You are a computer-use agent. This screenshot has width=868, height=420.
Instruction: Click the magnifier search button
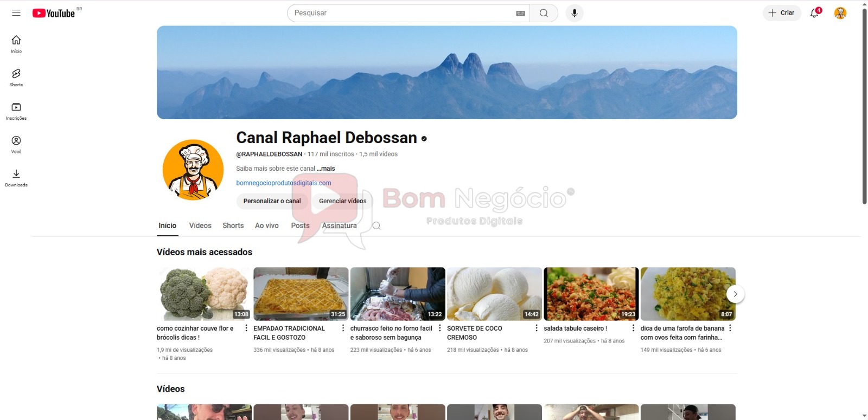point(544,13)
